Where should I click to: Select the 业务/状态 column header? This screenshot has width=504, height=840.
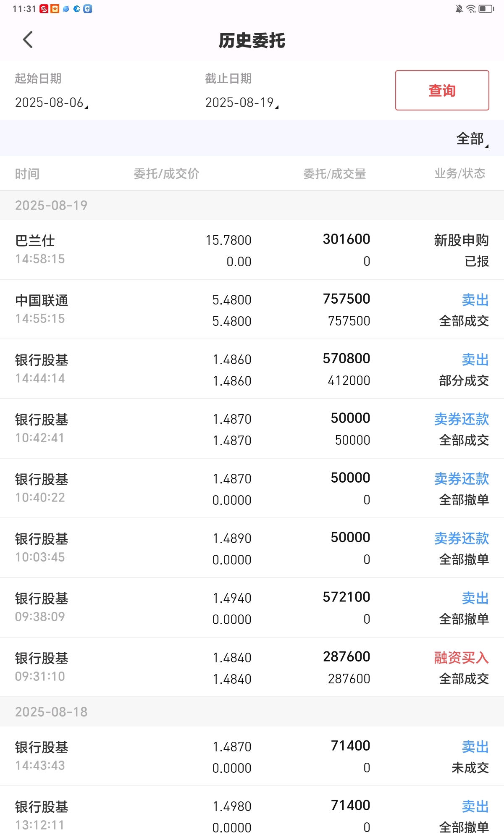click(x=460, y=173)
